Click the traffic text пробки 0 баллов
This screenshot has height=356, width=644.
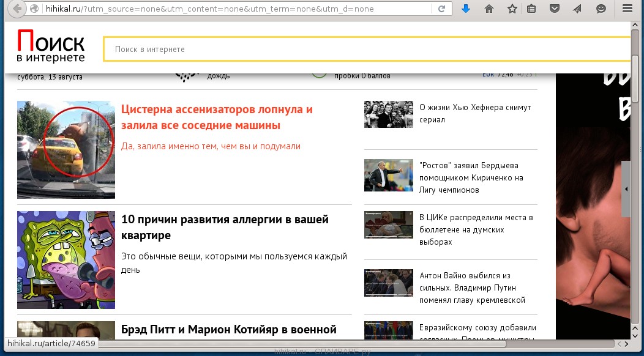pyautogui.click(x=362, y=76)
